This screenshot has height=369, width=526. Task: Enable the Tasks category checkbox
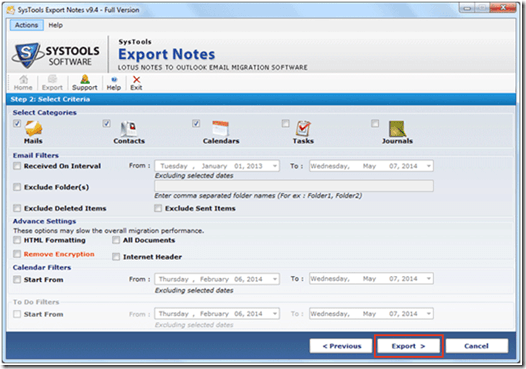pyautogui.click(x=285, y=123)
